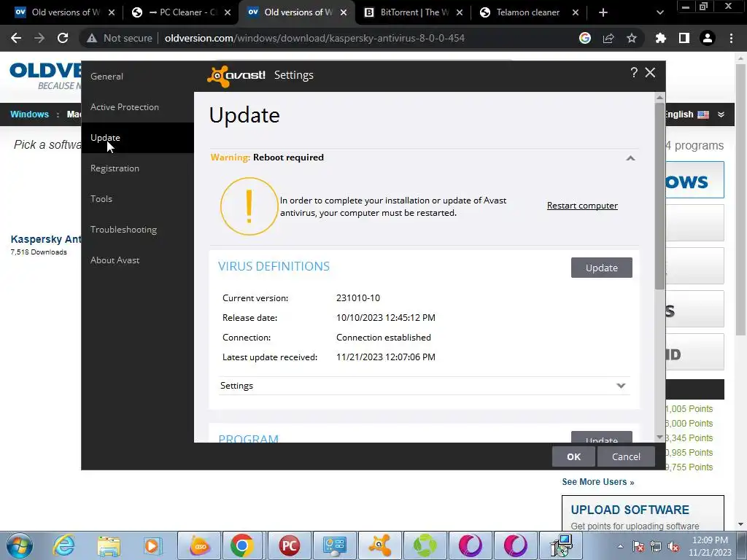Click Restart computer link
Viewport: 747px width, 560px height.
582,205
